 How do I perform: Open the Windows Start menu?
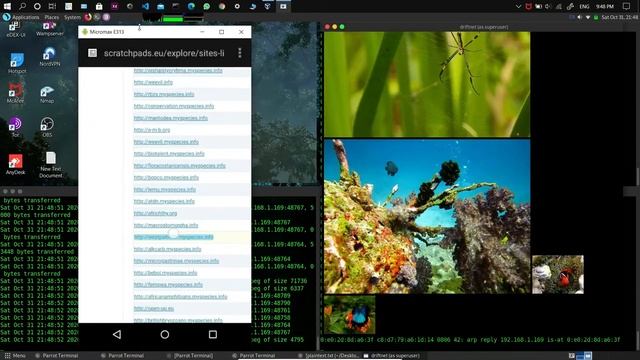7,6
